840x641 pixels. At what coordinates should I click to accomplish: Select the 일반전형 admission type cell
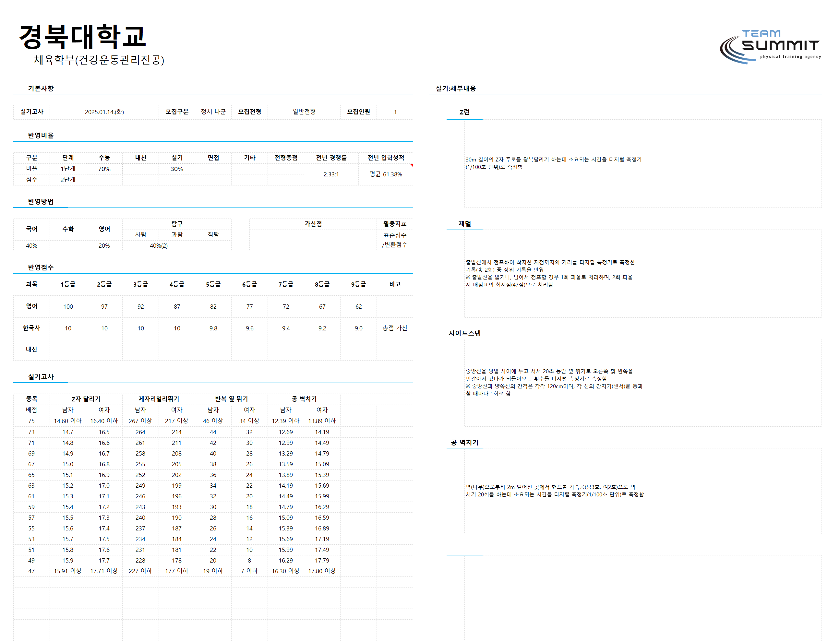point(304,112)
